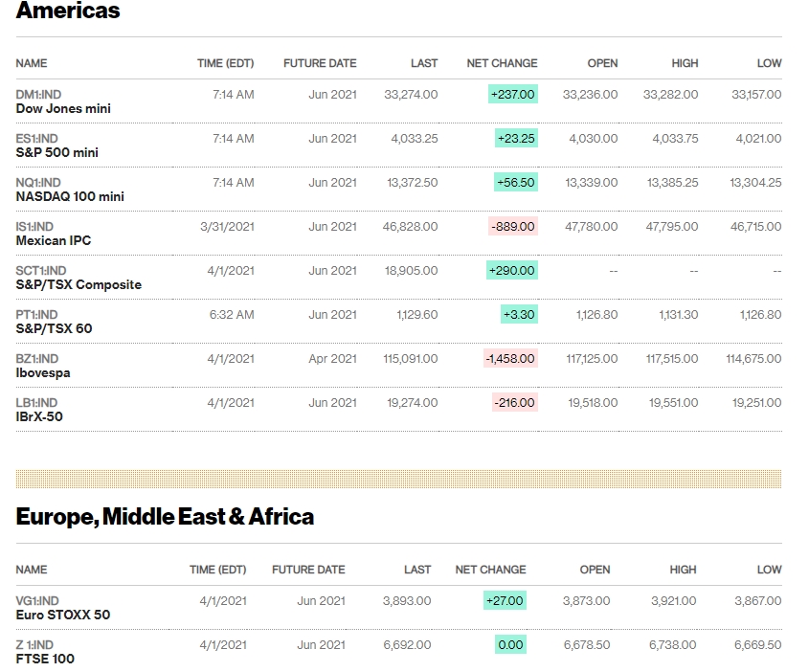Select the IBrX-50 index link
Image resolution: width=809 pixels, height=672 pixels.
[39, 417]
